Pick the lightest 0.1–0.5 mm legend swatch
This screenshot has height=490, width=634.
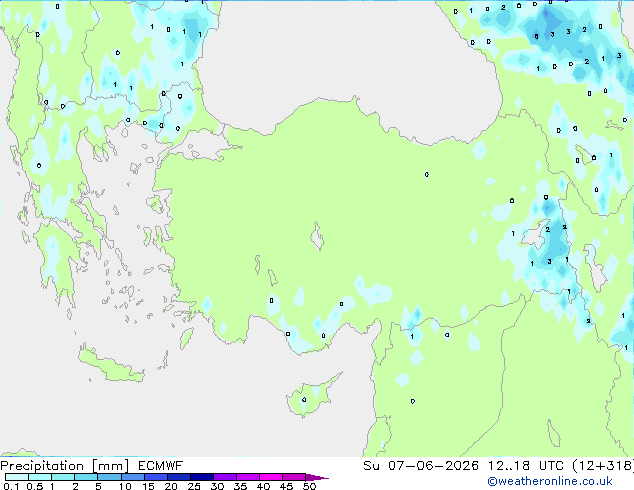click(17, 477)
